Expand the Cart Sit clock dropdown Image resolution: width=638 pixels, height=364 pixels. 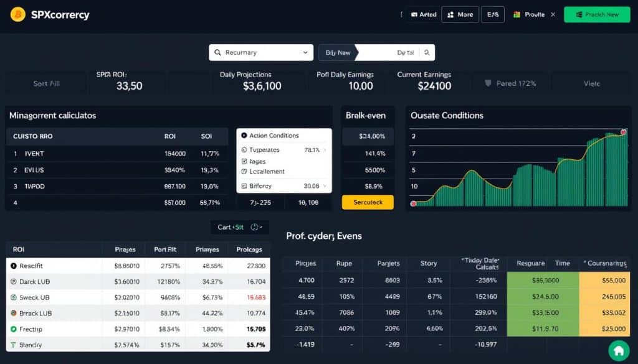257,228
